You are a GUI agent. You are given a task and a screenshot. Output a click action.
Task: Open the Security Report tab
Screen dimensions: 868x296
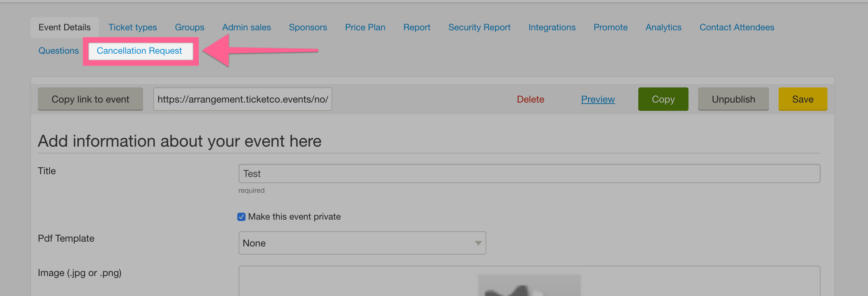479,27
